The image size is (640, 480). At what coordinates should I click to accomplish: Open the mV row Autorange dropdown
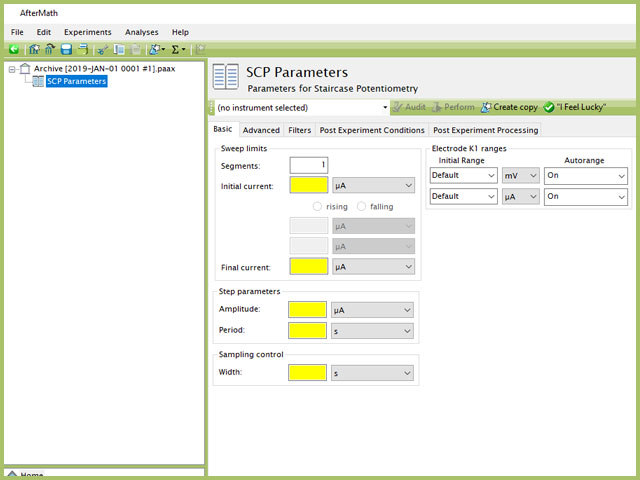pos(586,176)
